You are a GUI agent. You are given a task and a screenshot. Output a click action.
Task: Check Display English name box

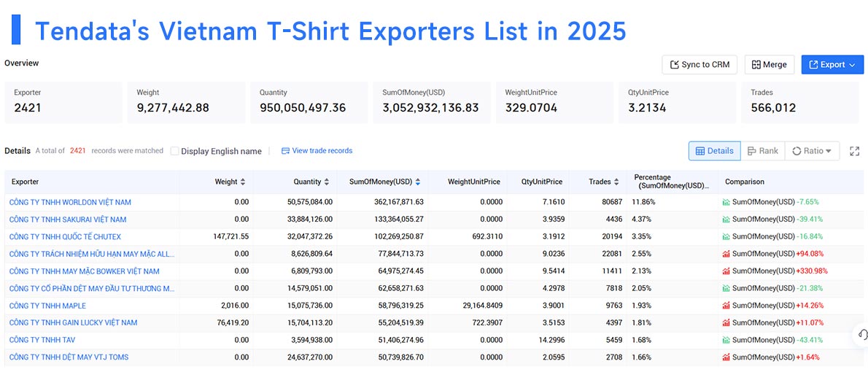[174, 151]
